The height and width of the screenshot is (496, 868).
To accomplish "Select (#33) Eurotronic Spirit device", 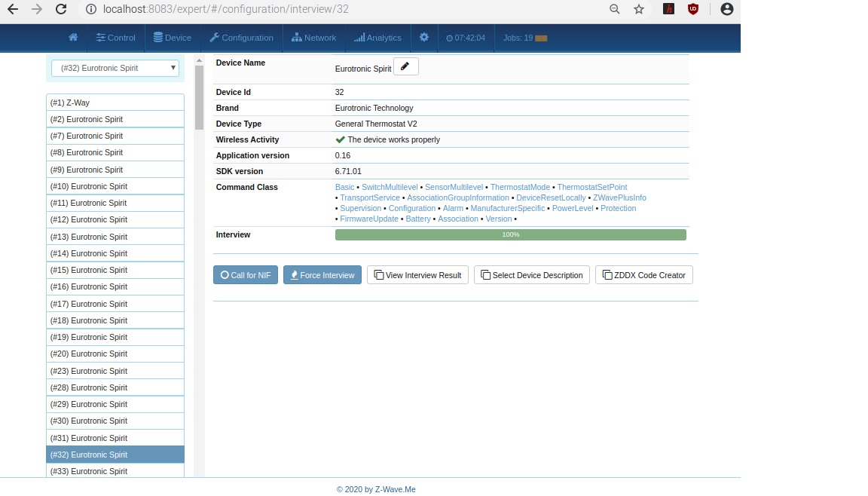I will point(115,470).
